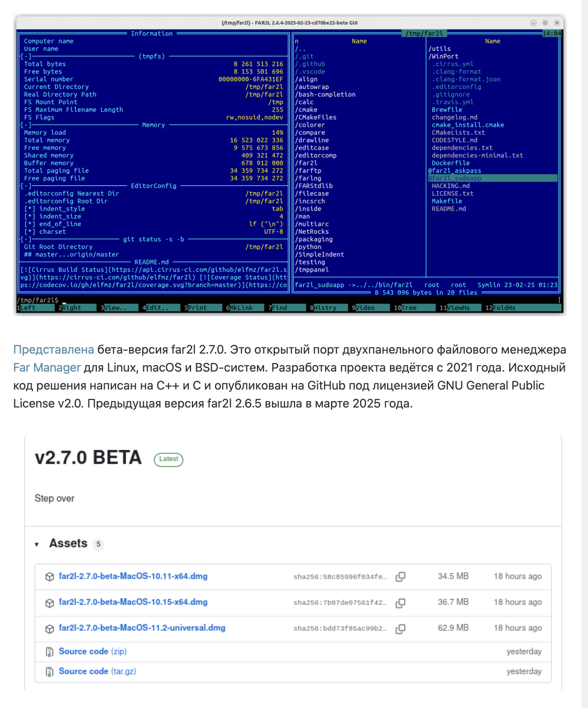This screenshot has height=708, width=588.
Task: Copy sha256 hash for MacOS-11.2-universal.dmg
Action: (400, 628)
